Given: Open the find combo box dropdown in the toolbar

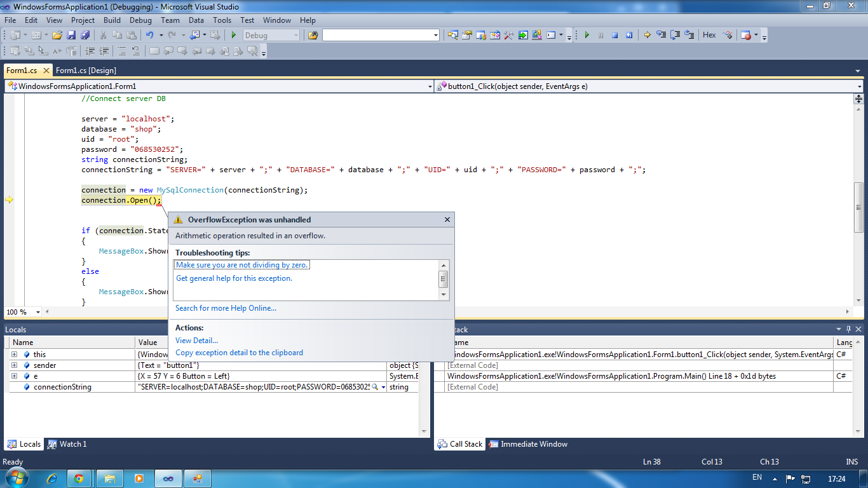Looking at the screenshot, I should 436,35.
